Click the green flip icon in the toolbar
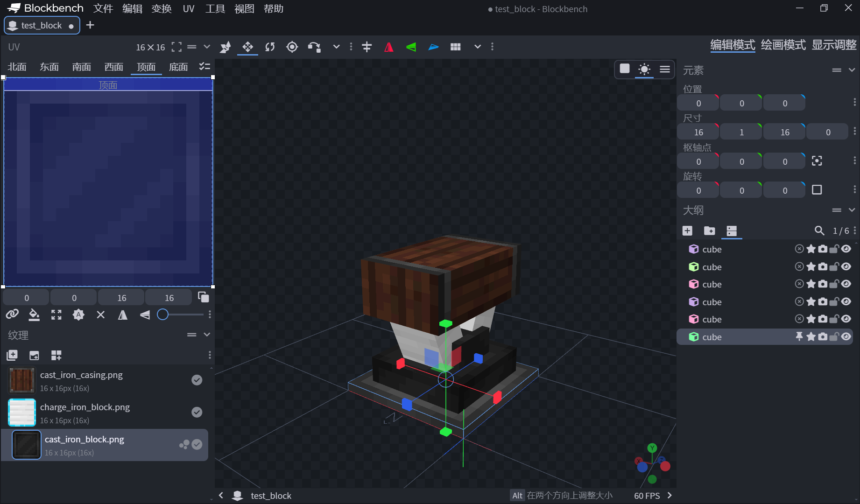This screenshot has width=860, height=504. point(410,47)
